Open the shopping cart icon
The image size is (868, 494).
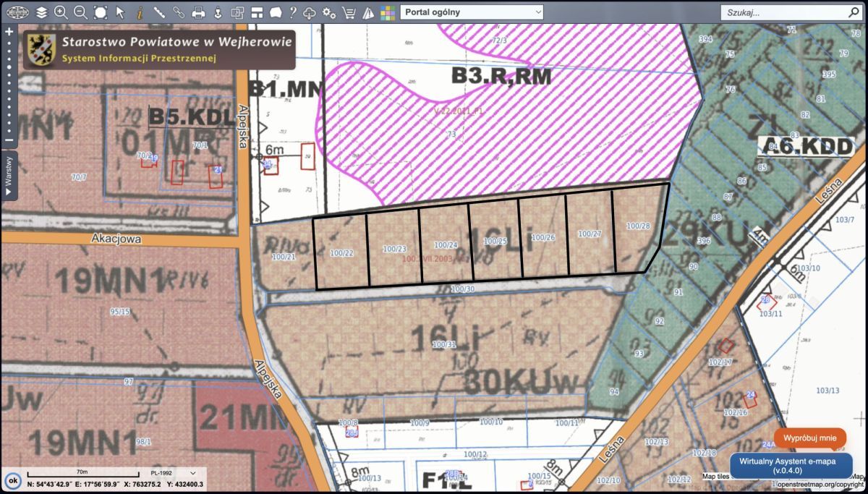[x=349, y=12]
